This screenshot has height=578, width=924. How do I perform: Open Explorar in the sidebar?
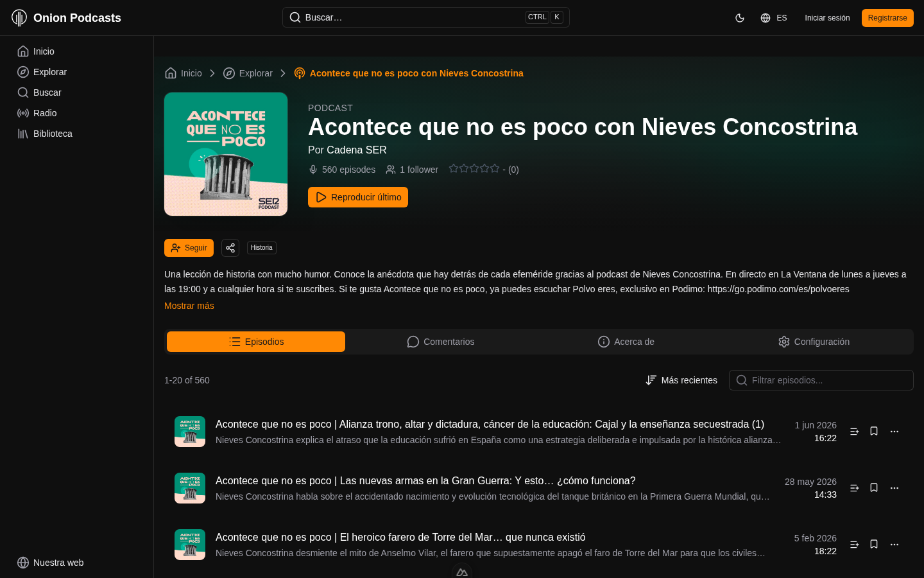pyautogui.click(x=77, y=72)
